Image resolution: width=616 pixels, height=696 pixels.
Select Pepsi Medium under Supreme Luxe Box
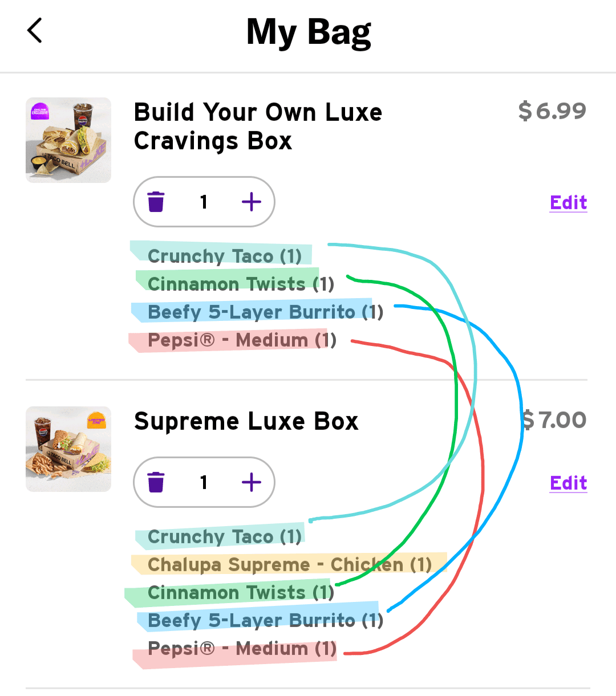click(242, 649)
